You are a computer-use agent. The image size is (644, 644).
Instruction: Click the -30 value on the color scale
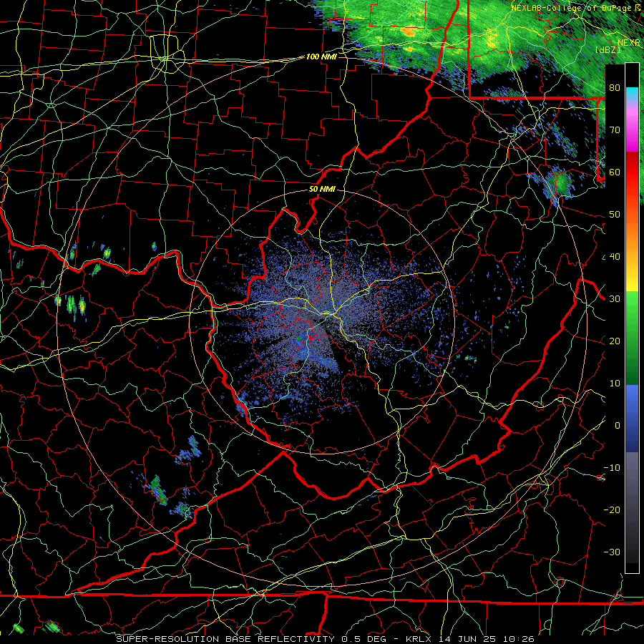coord(612,552)
